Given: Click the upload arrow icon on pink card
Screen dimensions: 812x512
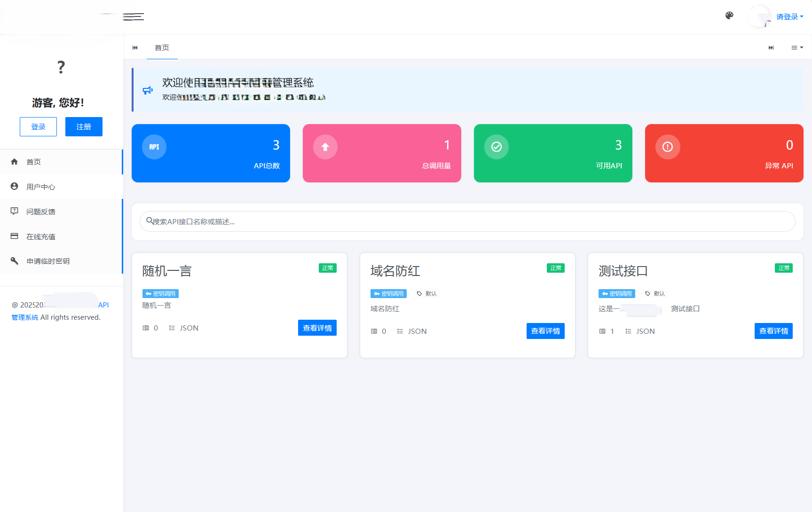Looking at the screenshot, I should click(325, 147).
